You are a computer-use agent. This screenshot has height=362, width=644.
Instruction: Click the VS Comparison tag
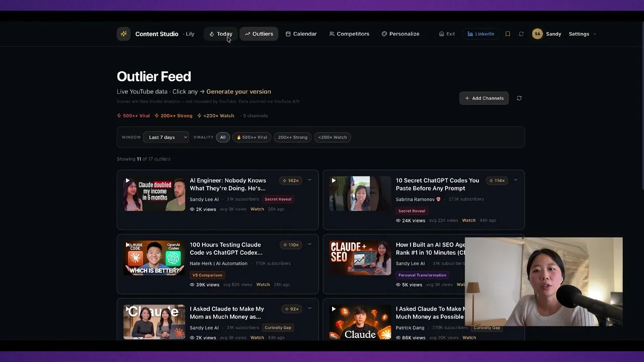[x=207, y=275]
